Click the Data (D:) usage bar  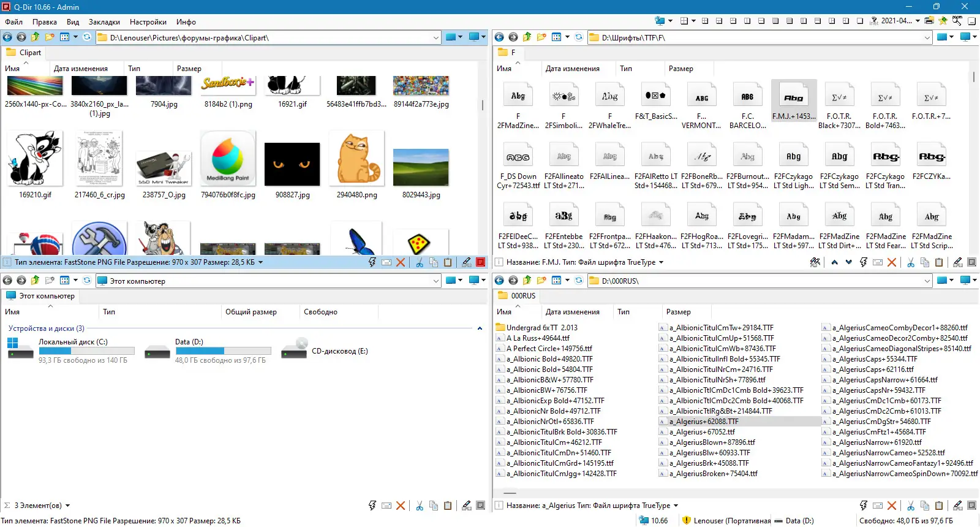[x=223, y=351]
